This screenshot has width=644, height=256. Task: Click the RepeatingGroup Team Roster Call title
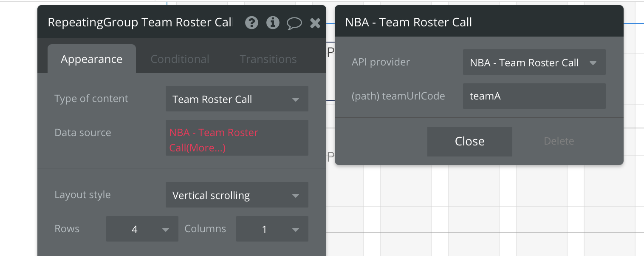pyautogui.click(x=140, y=23)
